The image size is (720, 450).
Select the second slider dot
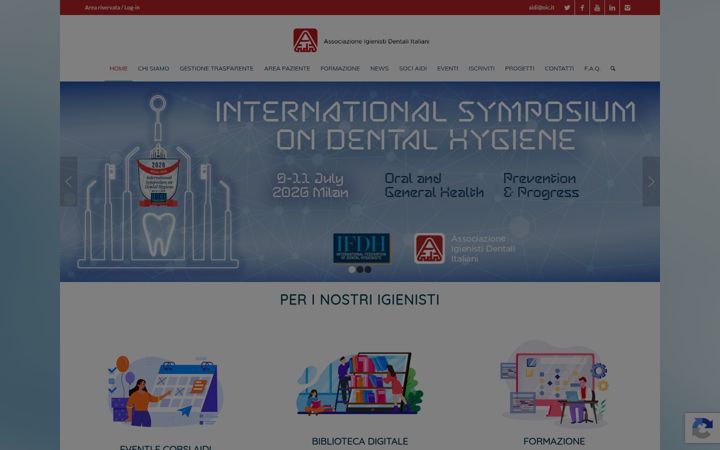(360, 270)
